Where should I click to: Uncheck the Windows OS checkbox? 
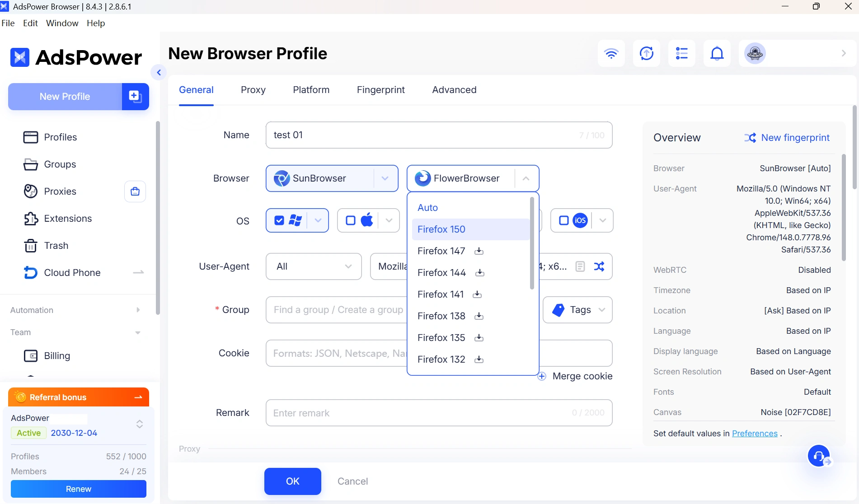[x=279, y=220]
